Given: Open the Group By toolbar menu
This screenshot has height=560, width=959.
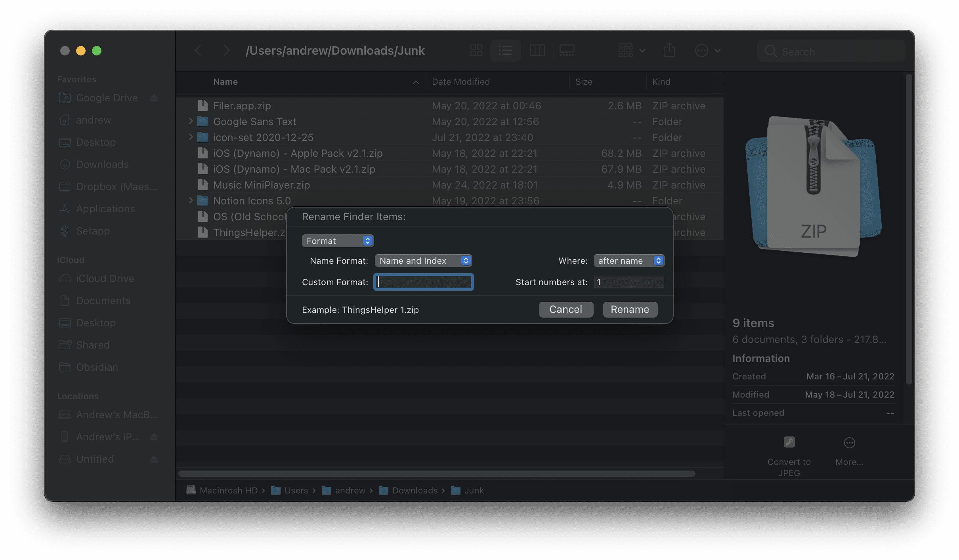Looking at the screenshot, I should point(632,51).
